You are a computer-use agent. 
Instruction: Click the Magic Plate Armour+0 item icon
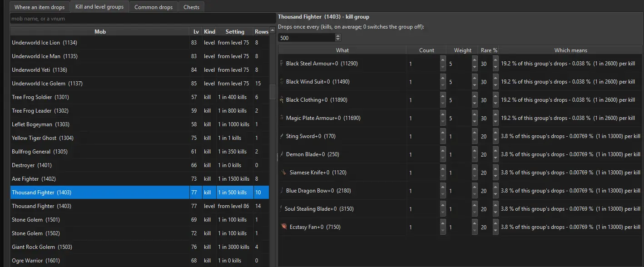[282, 118]
